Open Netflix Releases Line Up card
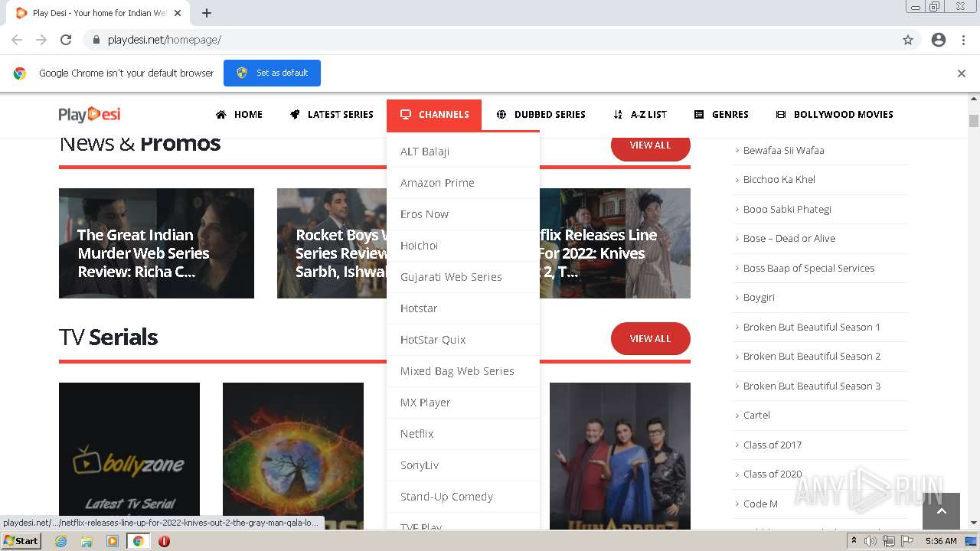Viewport: 980px width, 551px height. (615, 243)
